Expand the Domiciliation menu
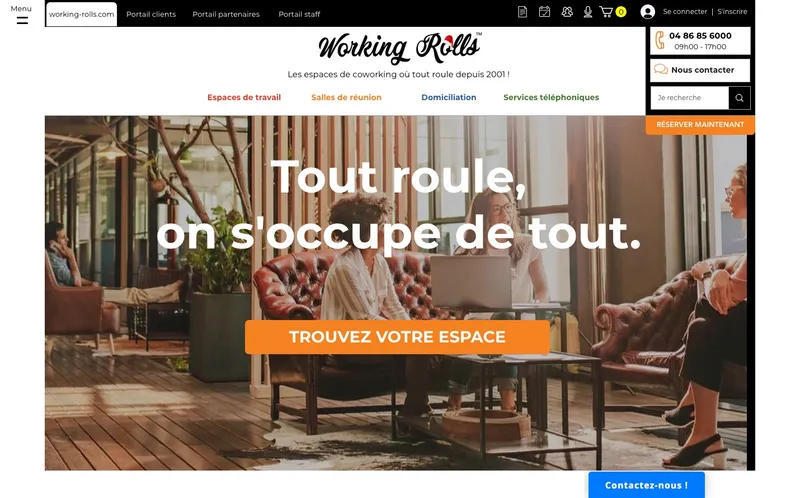The height and width of the screenshot is (498, 800). [448, 97]
